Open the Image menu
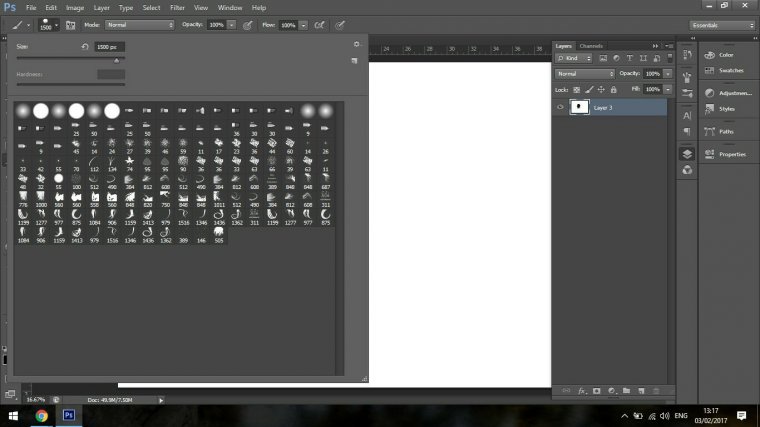 click(x=75, y=8)
